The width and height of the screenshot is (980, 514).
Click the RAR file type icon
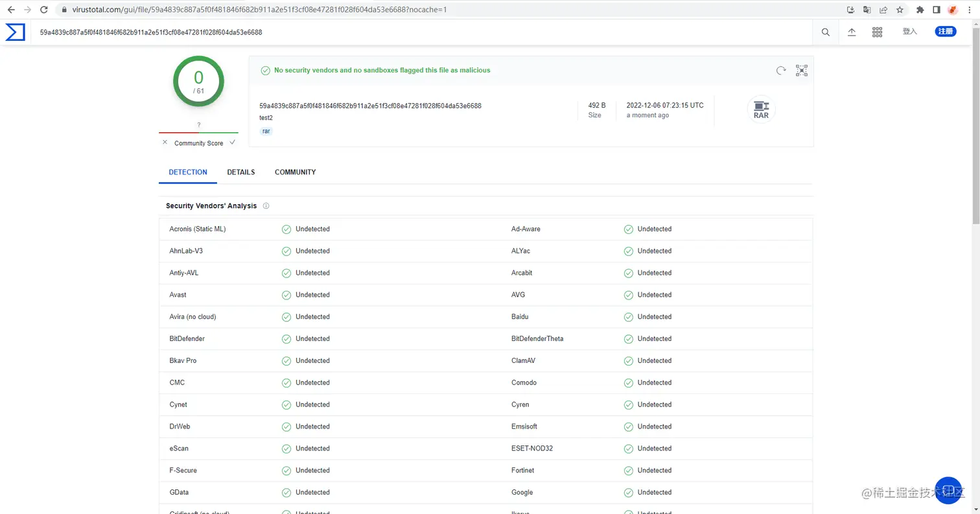761,110
